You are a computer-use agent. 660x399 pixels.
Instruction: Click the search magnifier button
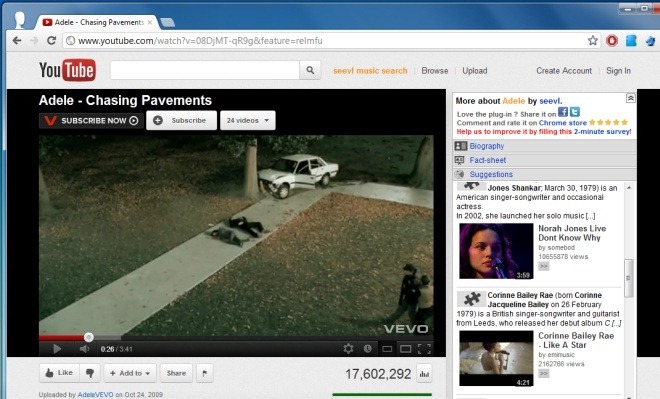tap(310, 70)
